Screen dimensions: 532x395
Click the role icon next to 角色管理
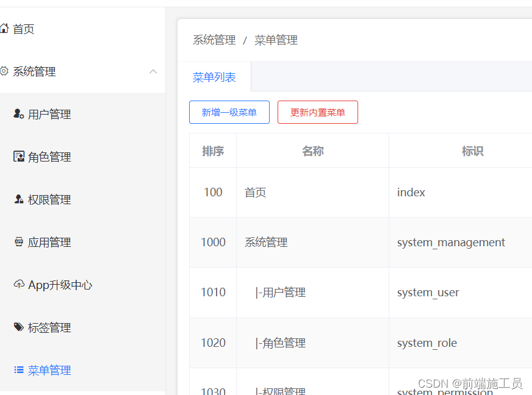click(x=18, y=157)
